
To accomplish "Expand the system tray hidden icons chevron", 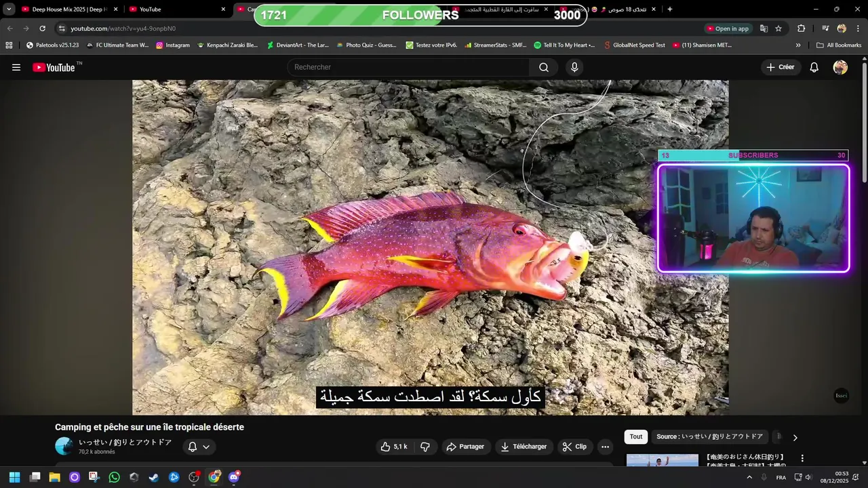I will [x=749, y=477].
